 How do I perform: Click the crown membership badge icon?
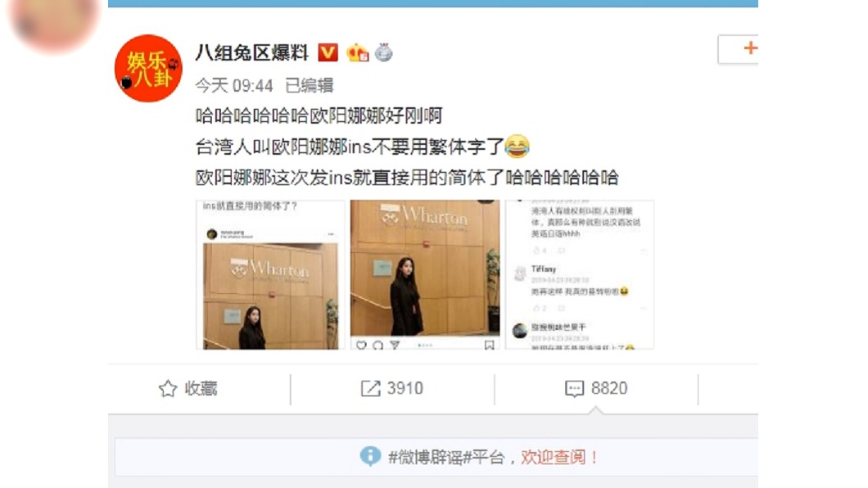pyautogui.click(x=358, y=52)
